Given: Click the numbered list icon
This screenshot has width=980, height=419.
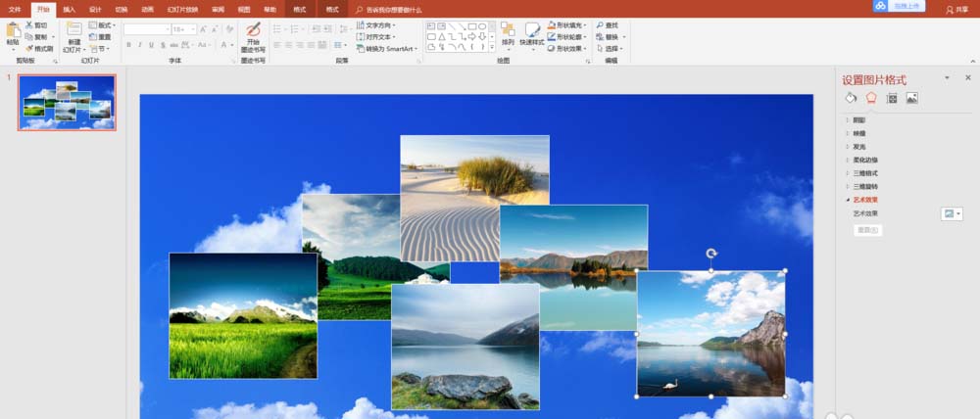Looking at the screenshot, I should 296,29.
